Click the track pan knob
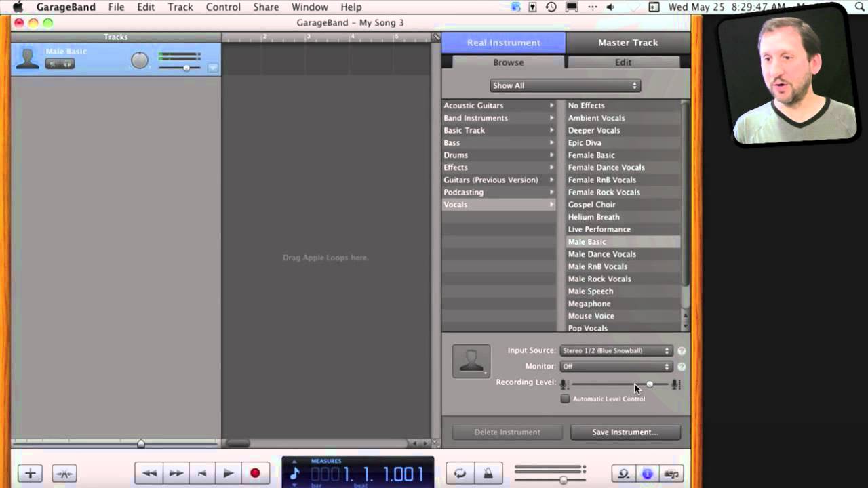The image size is (868, 488). [139, 60]
